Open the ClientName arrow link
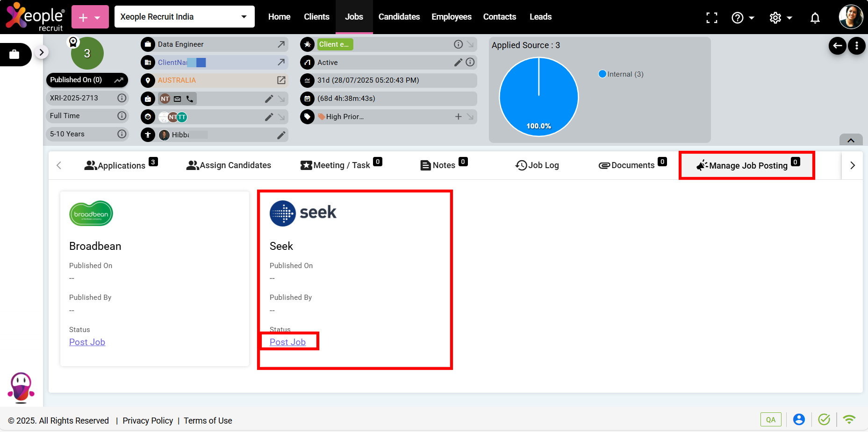 pyautogui.click(x=281, y=62)
